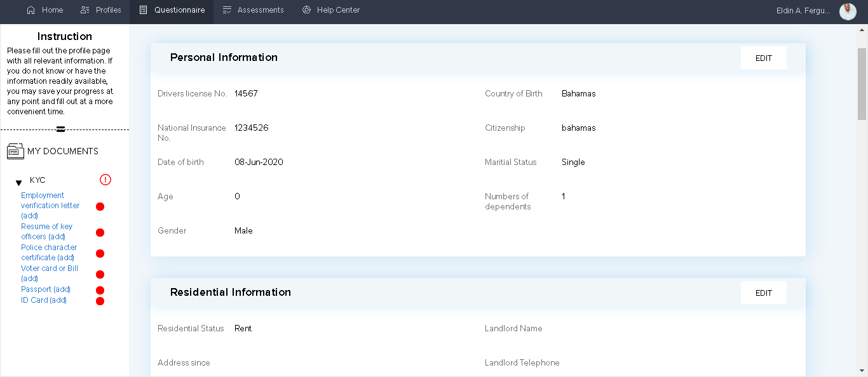
Task: Click date of birth value 08-Jun-2020
Action: coord(259,162)
